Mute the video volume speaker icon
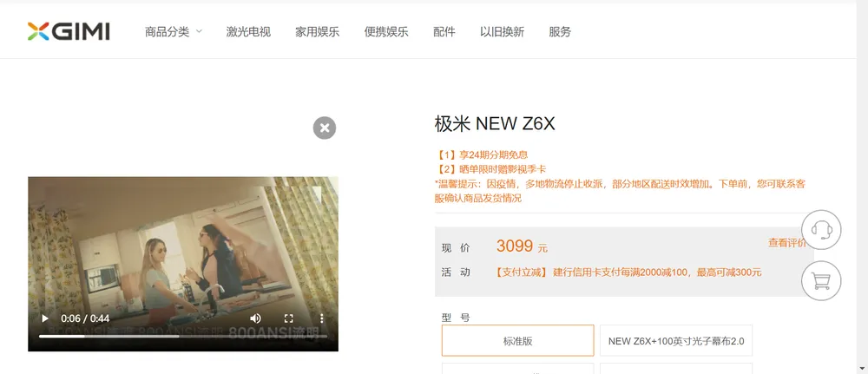868x374 pixels. coord(255,318)
